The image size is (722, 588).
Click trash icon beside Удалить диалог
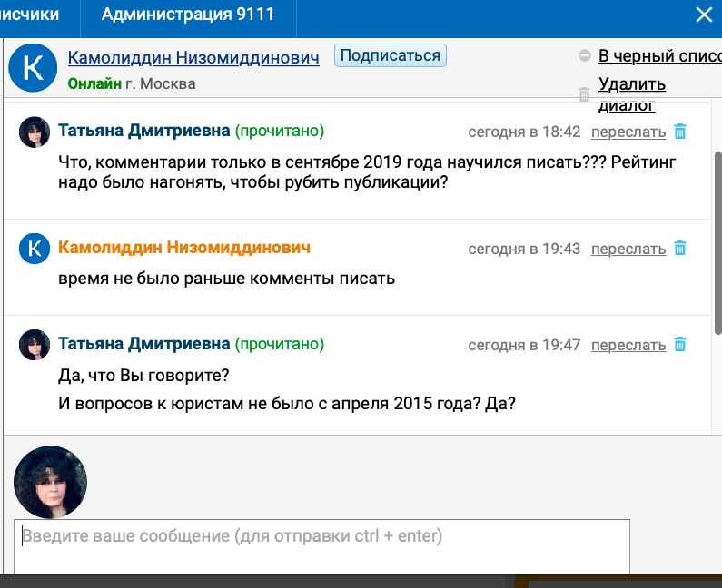point(585,93)
